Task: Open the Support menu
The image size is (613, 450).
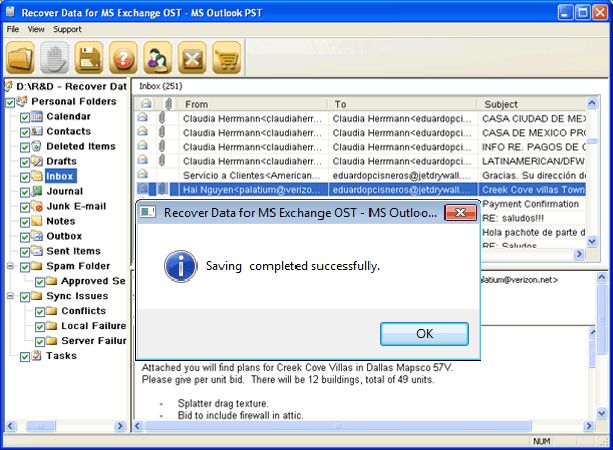Action: (67, 30)
